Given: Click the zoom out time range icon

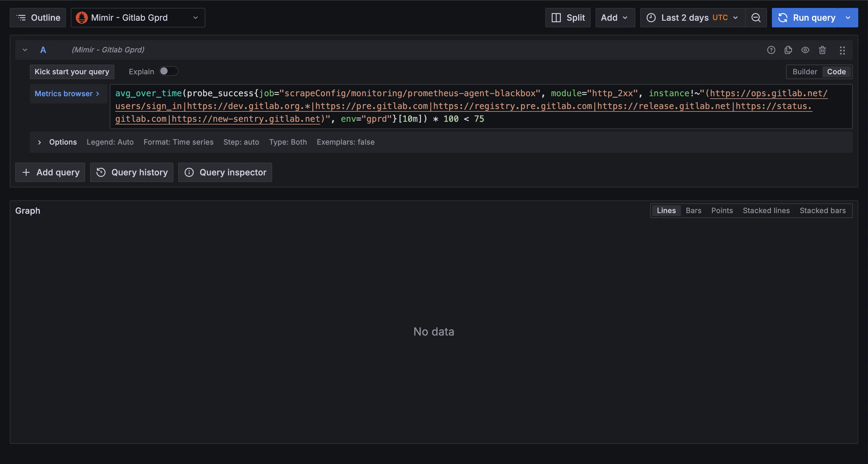Looking at the screenshot, I should [x=756, y=18].
